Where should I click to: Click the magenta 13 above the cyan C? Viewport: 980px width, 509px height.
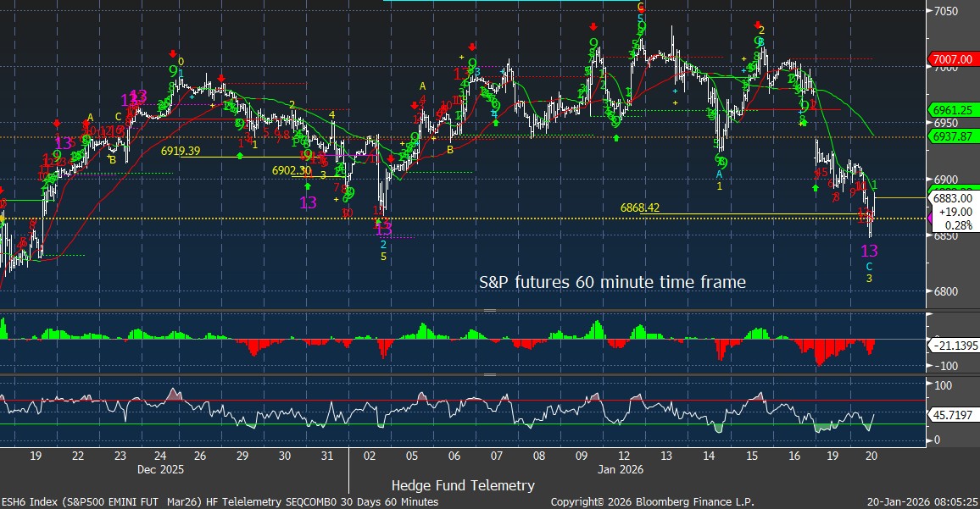(x=869, y=251)
